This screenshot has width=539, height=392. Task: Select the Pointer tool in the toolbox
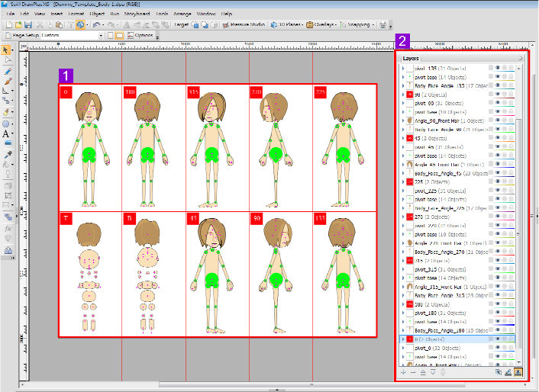(8, 50)
